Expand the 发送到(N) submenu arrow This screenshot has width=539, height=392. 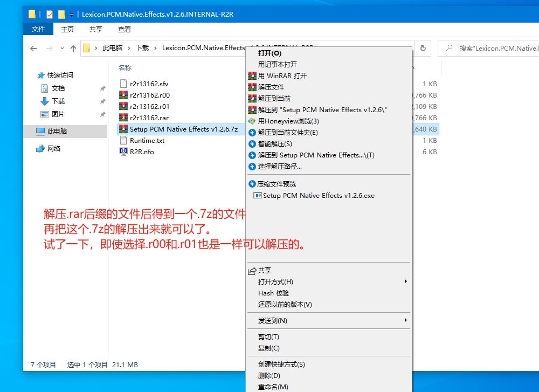tap(406, 320)
